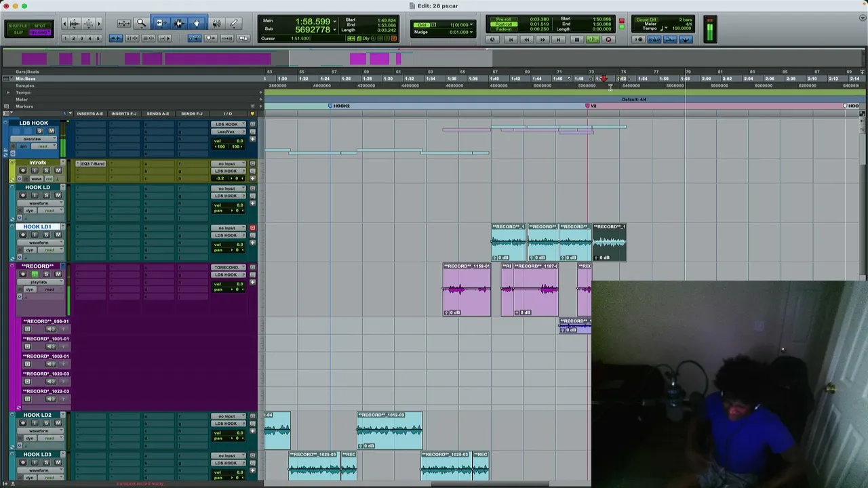This screenshot has width=868, height=488.
Task: Open **RECORD** 'TORECORD' input dropdown
Action: pyautogui.click(x=228, y=267)
